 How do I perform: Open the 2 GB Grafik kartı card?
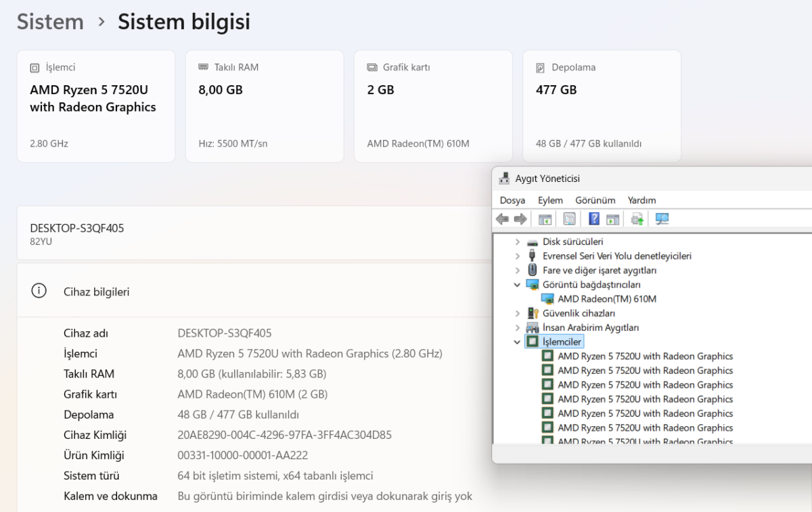[433, 106]
